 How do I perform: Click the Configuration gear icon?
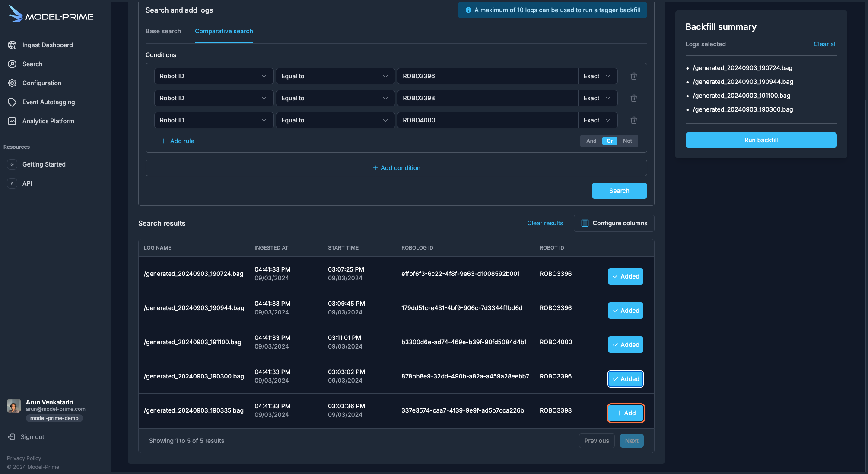(12, 83)
